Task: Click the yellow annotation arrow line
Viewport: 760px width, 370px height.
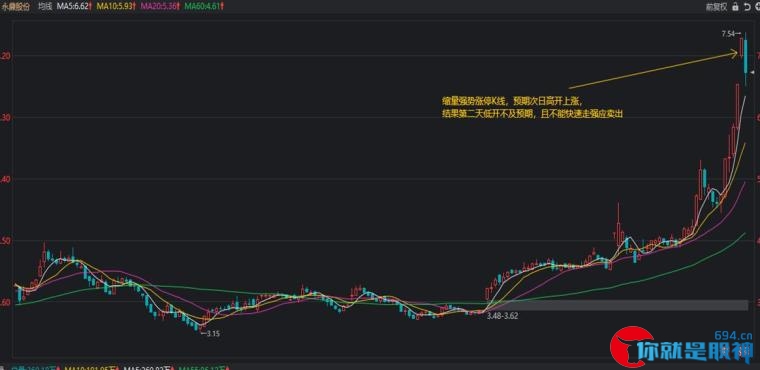Action: (652, 69)
